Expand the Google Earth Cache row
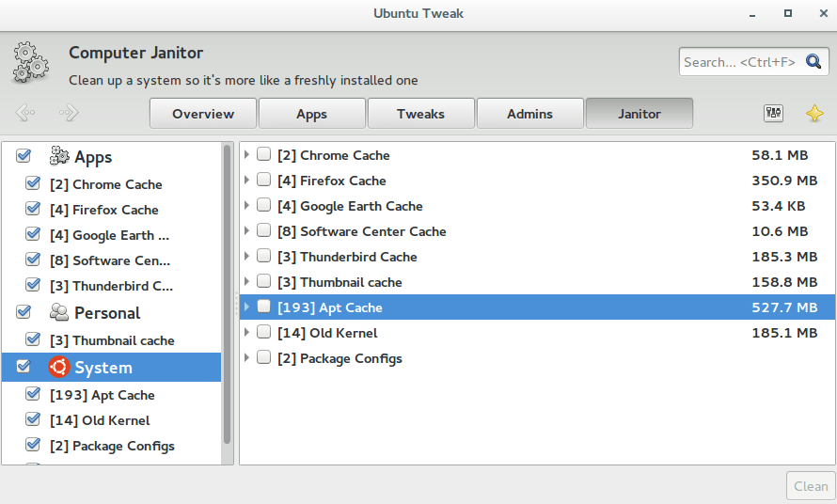This screenshot has height=504, width=837. [246, 205]
